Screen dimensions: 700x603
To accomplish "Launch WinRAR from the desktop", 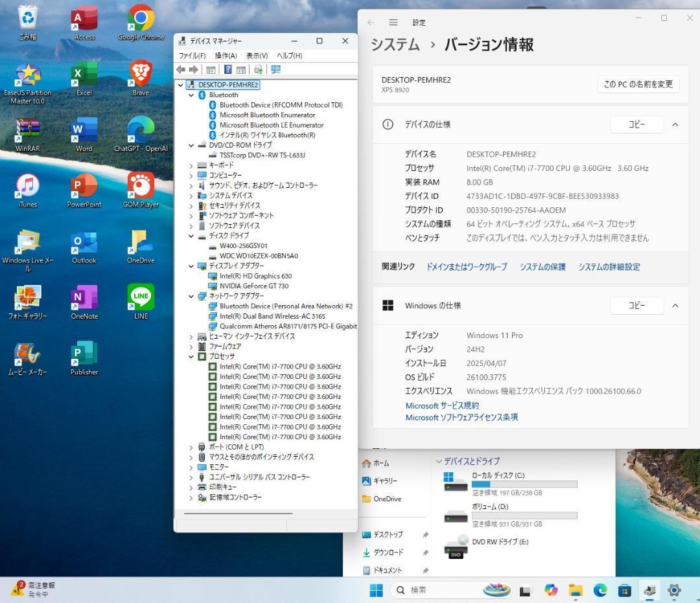I will pos(27,130).
